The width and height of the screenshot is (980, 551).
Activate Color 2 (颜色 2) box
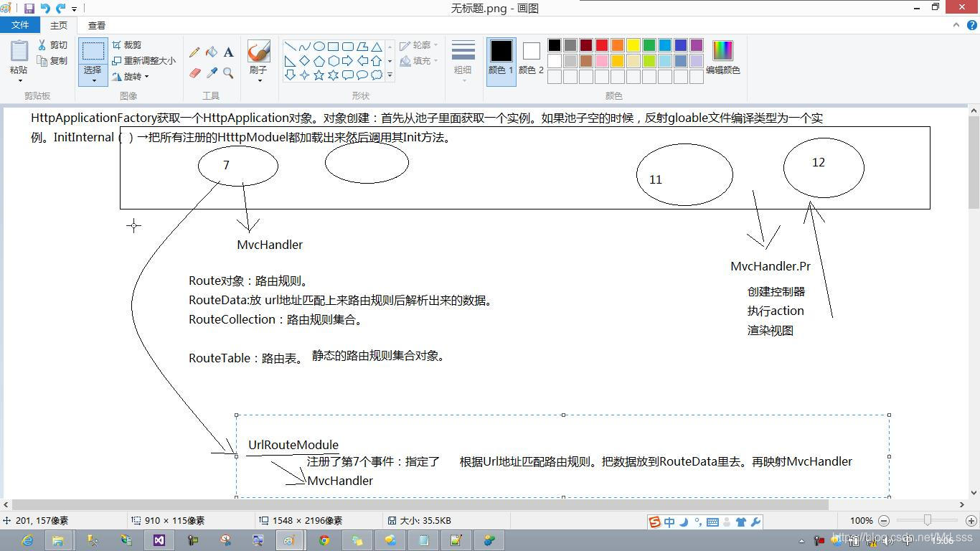(532, 57)
